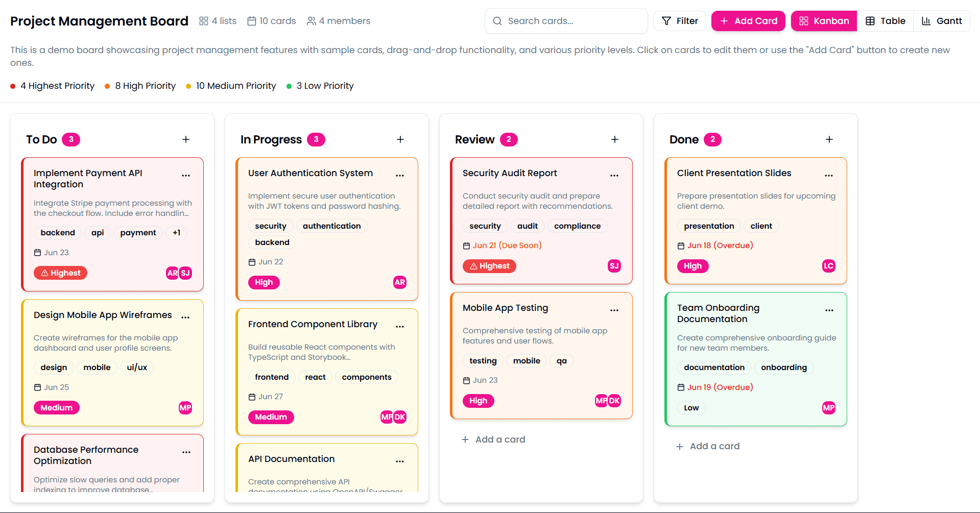The image size is (980, 513).
Task: Select the onboarding tag
Action: point(784,368)
